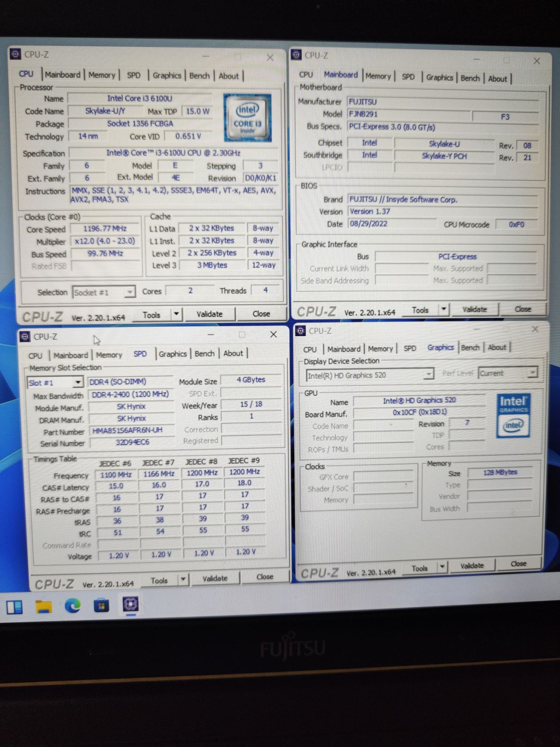Click CPU-Z title icon in CPU window
The image size is (560, 747).
point(16,54)
